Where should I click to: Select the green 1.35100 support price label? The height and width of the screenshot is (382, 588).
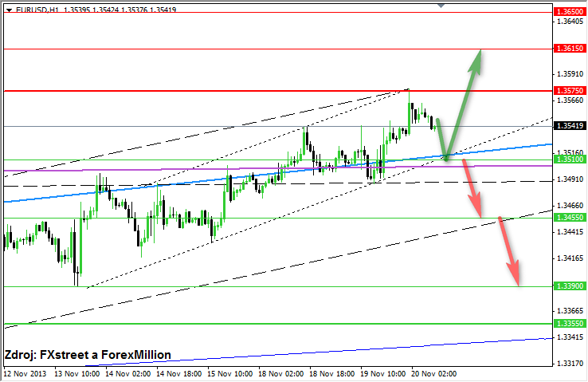570,159
